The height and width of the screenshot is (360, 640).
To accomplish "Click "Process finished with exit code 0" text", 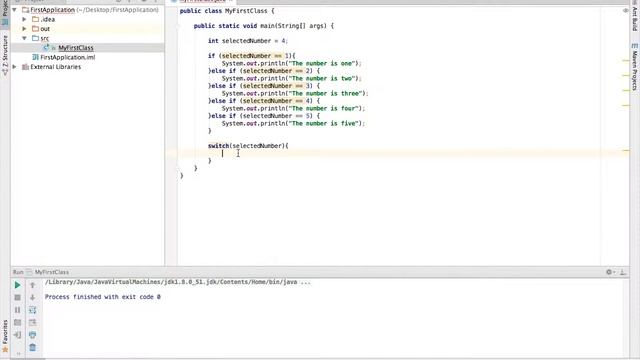I will [103, 297].
